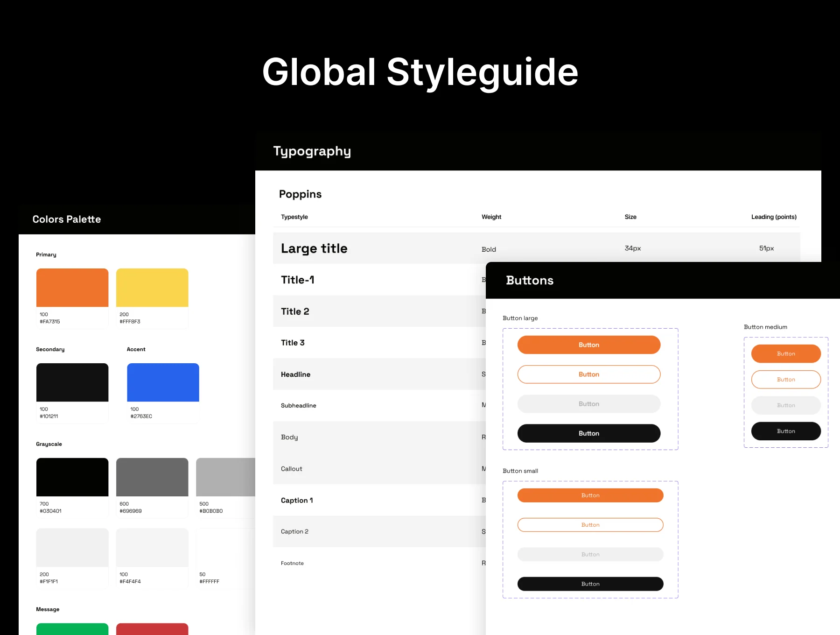The image size is (840, 635).
Task: Select the grayscale 100 #F4F4F4 swatch
Action: [152, 548]
